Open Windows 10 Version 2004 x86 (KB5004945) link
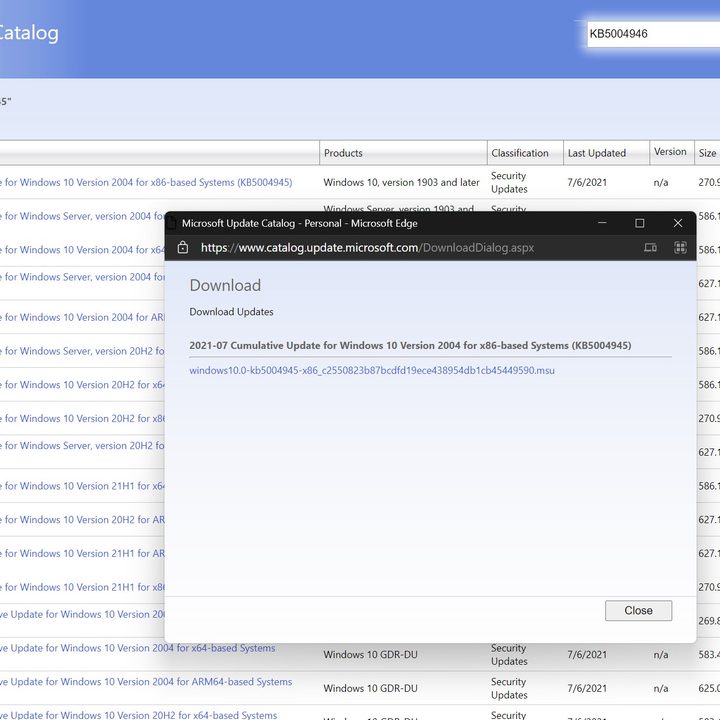720x720 pixels. point(146,182)
